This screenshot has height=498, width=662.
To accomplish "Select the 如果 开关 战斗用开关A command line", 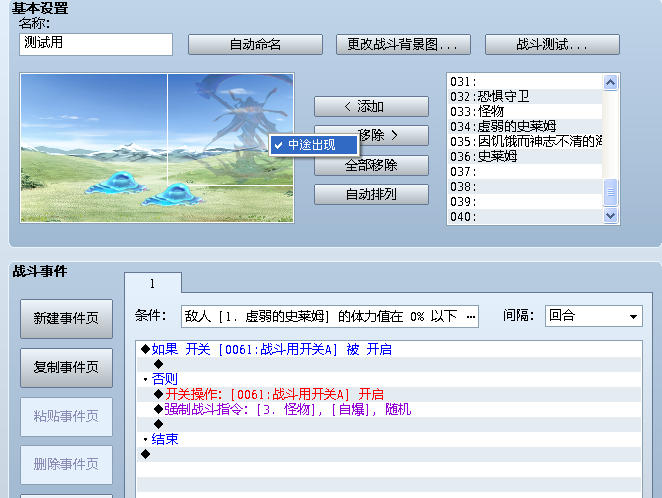I will point(388,349).
